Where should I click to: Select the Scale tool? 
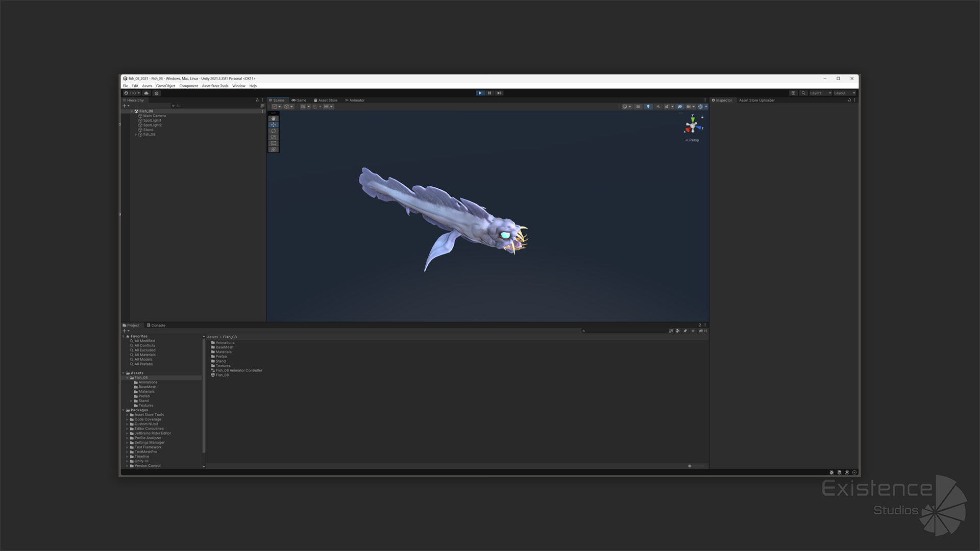(x=274, y=137)
